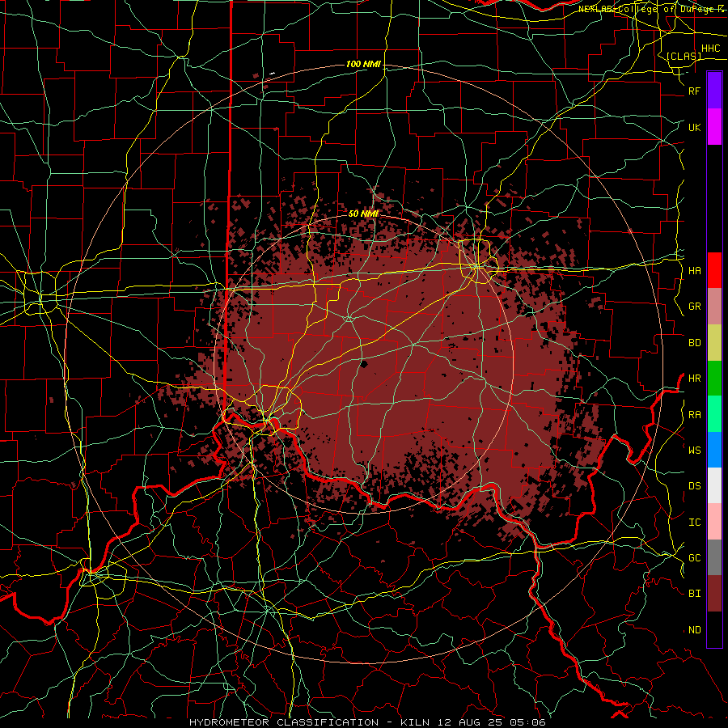Click the light pink IC legend swatch
The width and height of the screenshot is (728, 728).
point(714,522)
